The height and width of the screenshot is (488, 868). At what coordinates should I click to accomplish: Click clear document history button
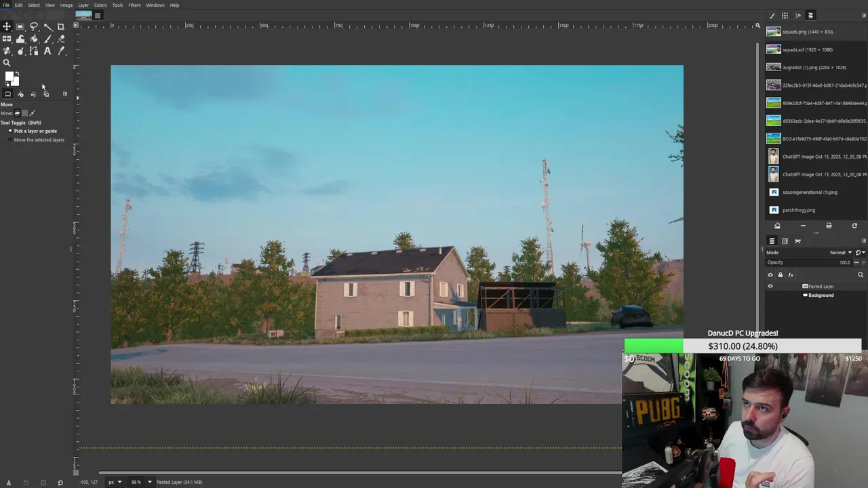tap(829, 226)
